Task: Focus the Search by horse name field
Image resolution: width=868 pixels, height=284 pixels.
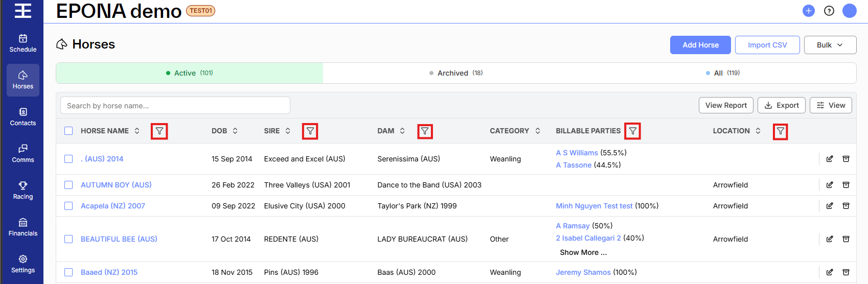Action: pos(175,106)
